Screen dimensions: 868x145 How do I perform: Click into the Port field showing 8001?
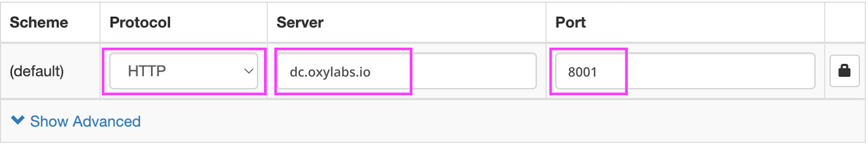[x=685, y=71]
